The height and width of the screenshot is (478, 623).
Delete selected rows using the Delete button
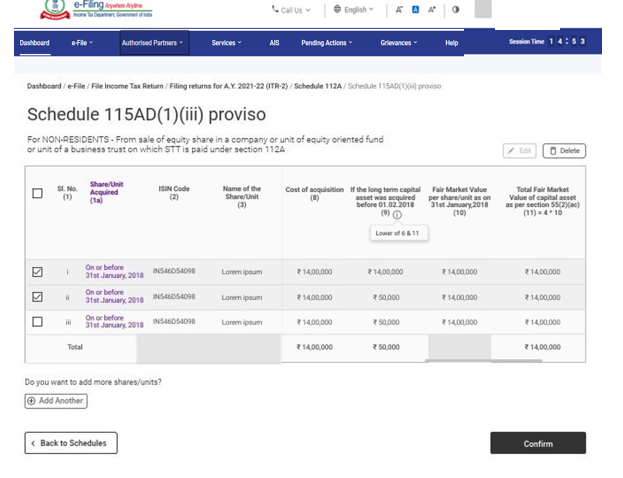coord(564,151)
